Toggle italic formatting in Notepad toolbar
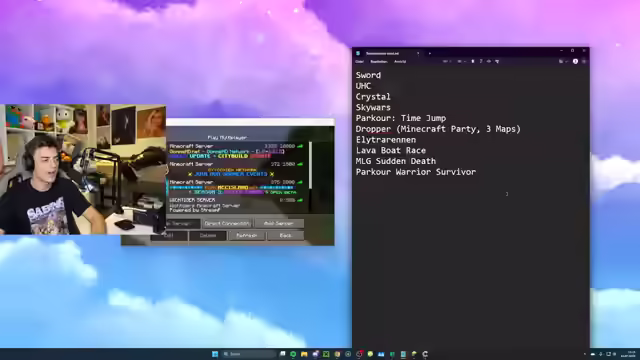 click(481, 61)
